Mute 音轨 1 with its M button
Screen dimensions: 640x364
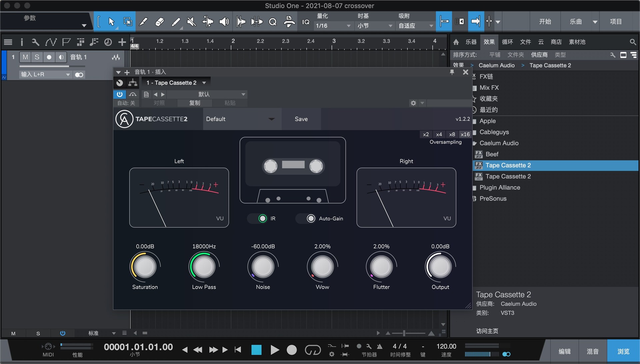tap(25, 57)
